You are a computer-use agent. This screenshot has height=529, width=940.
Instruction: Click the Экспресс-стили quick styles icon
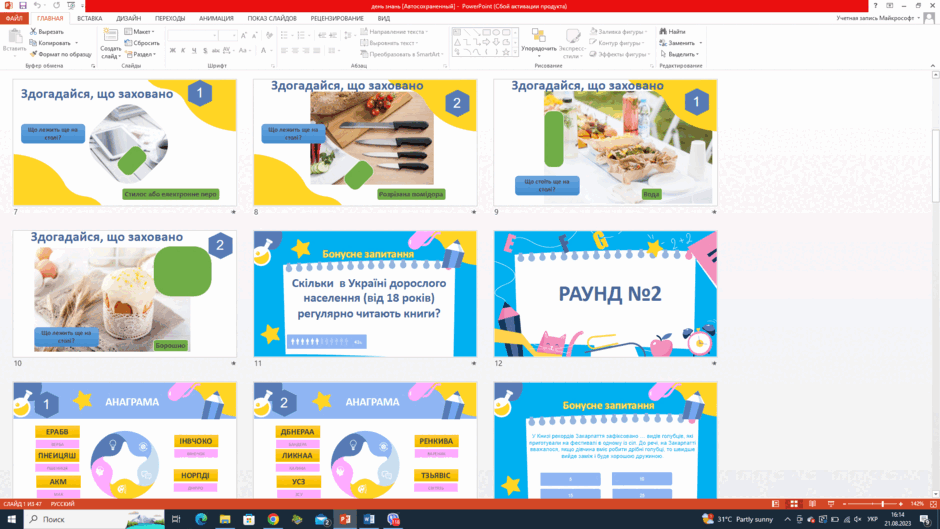click(x=573, y=36)
